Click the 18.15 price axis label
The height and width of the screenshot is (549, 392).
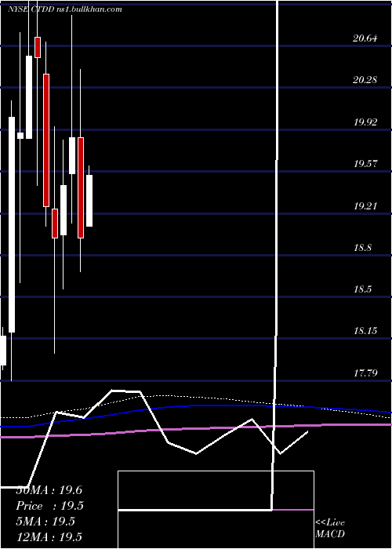pyautogui.click(x=365, y=330)
